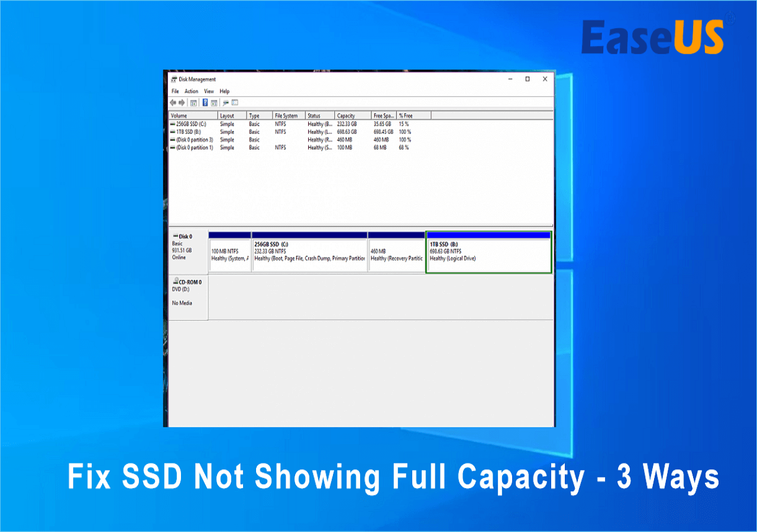The width and height of the screenshot is (757, 532).
Task: Click the icon beside (Disk 0 partition 1)
Action: coord(173,147)
